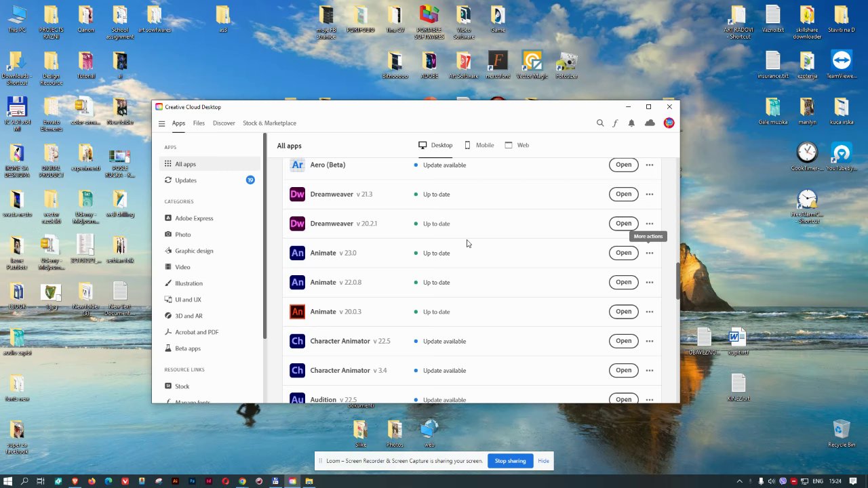The image size is (868, 488).
Task: Expand more actions for Aero (Beta)
Action: (650, 165)
